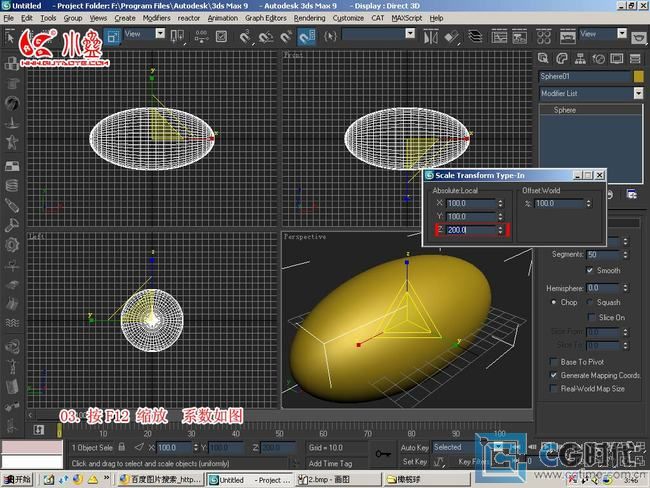The height and width of the screenshot is (488, 650).
Task: Click the Windows Start (开始) button
Action: (18, 480)
